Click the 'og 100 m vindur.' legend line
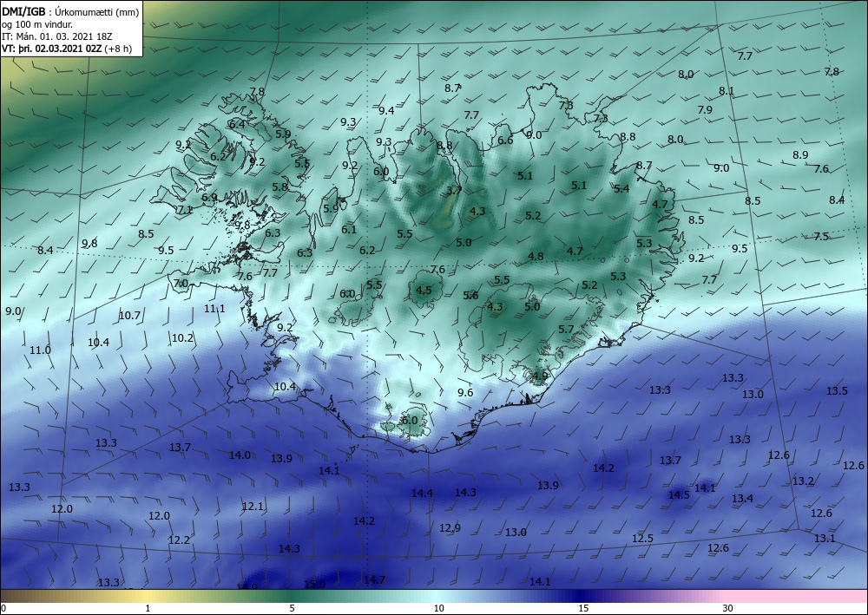Image resolution: width=868 pixels, height=615 pixels. [x=36, y=23]
